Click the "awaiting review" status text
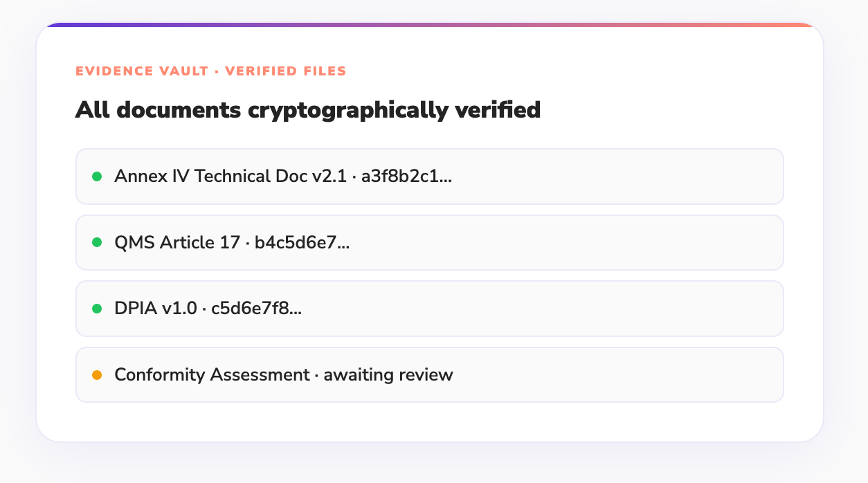Viewport: 868px width, 483px height. click(388, 375)
